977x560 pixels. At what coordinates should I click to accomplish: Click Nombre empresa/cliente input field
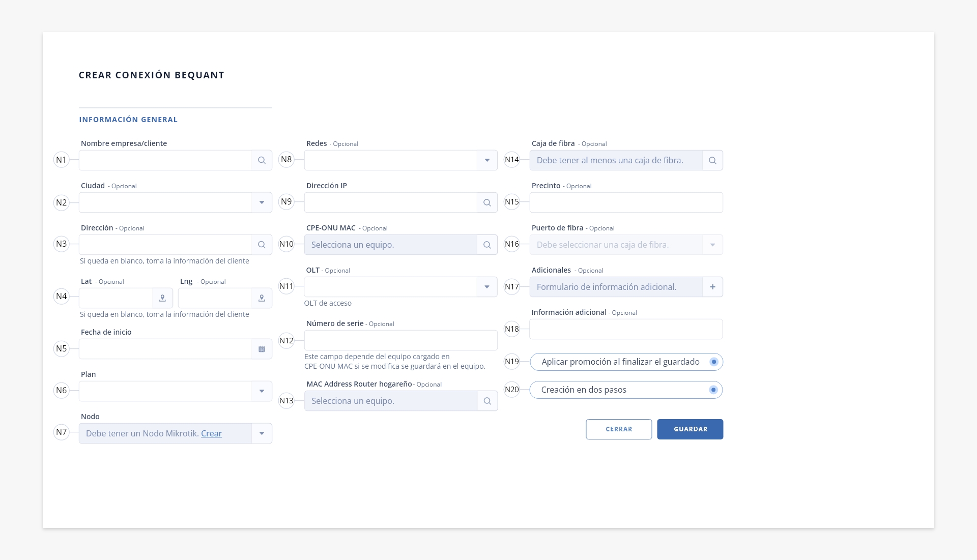coord(165,160)
